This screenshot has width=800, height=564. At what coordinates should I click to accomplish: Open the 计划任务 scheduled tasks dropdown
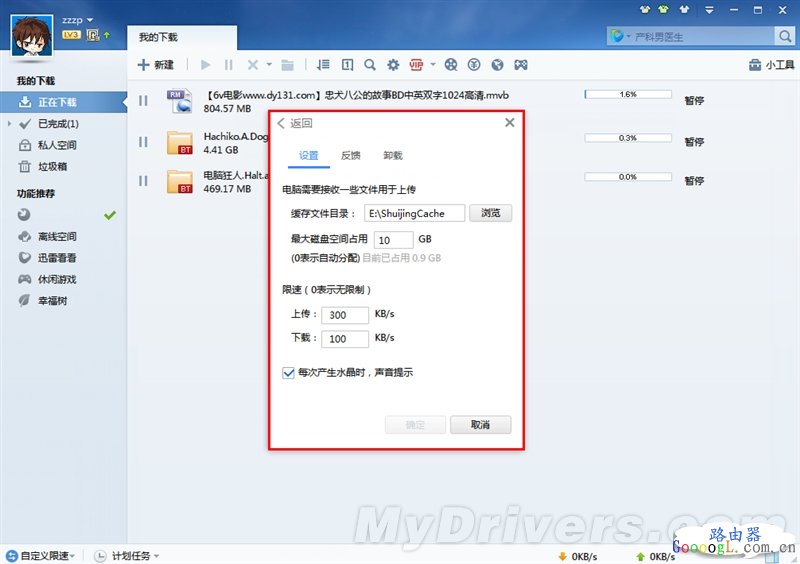point(129,555)
